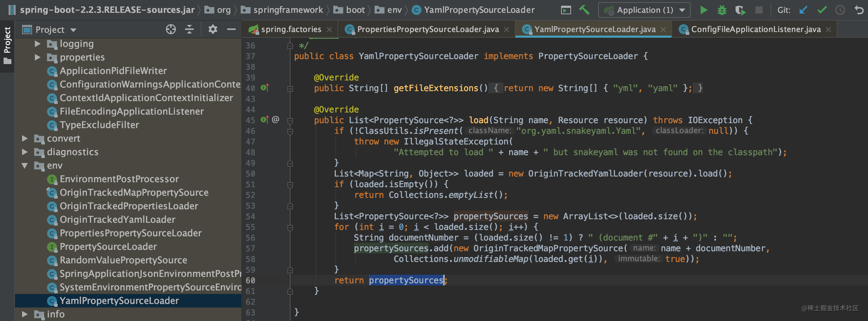Unfold getFileExtensions method on line 40
This screenshot has height=321, width=868.
point(290,89)
